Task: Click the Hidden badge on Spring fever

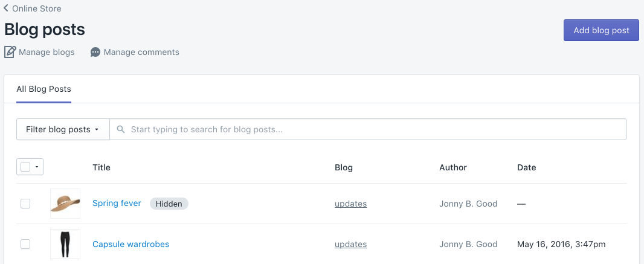Action: 169,204
